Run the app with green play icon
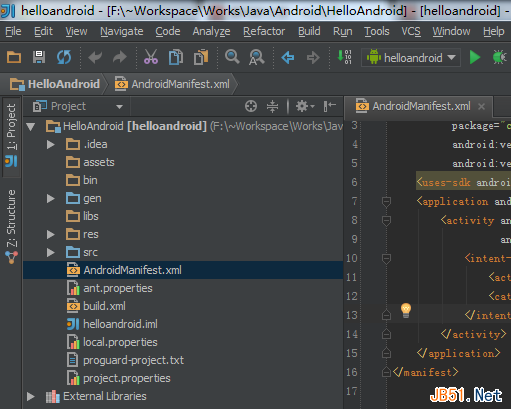 pos(475,57)
